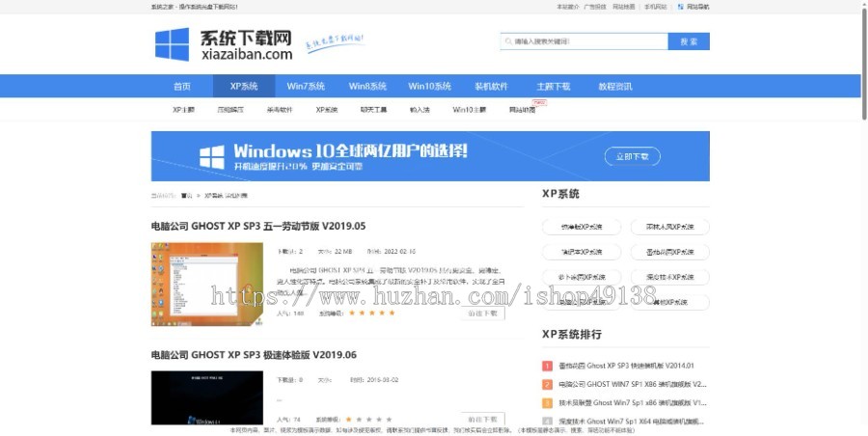Open the Win7系统 navigation tab

click(306, 87)
